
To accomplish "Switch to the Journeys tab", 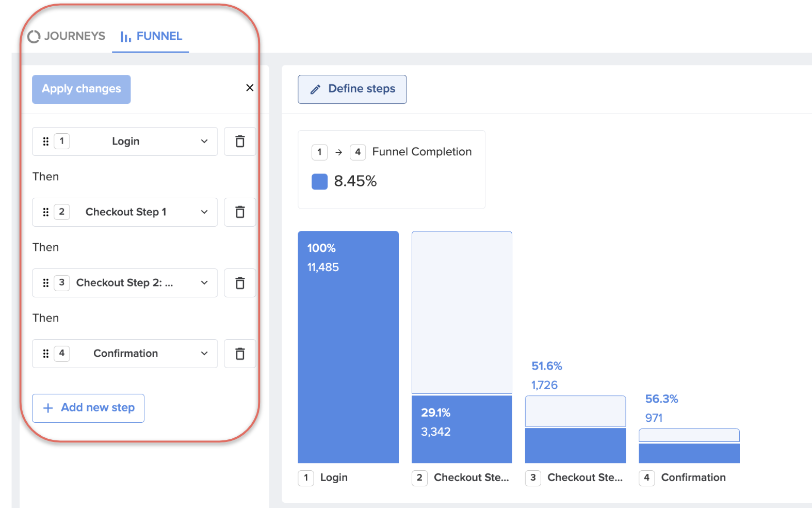I will 67,36.
